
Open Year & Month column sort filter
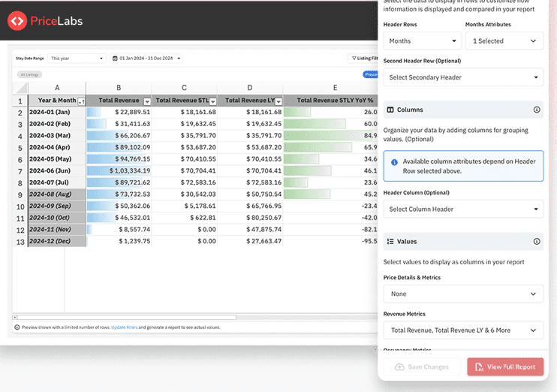coord(81,101)
